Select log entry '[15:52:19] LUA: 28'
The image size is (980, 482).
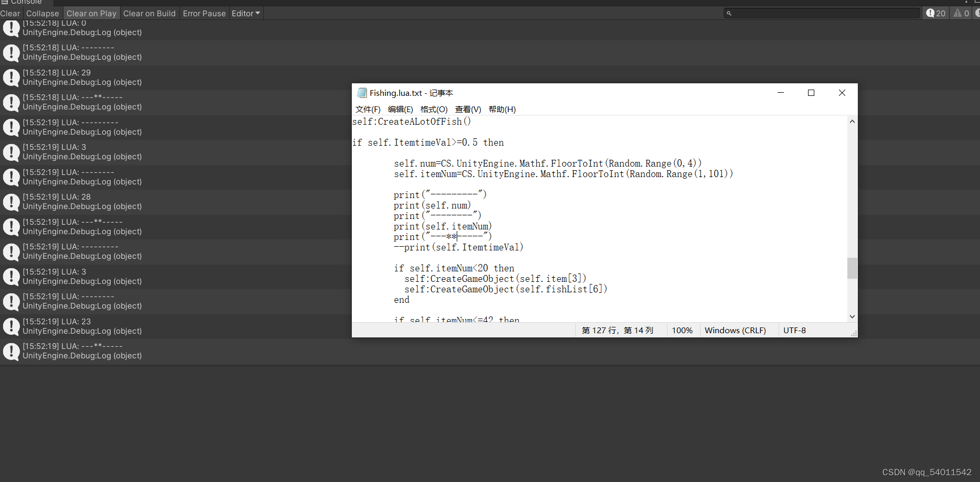click(176, 202)
